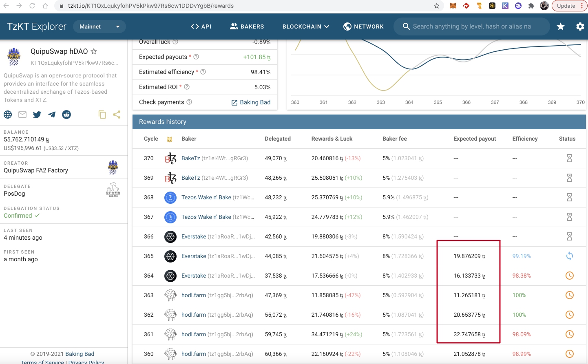Click the cycle 361 clock status icon
Viewport: 588px width, 364px height.
pyautogui.click(x=570, y=334)
